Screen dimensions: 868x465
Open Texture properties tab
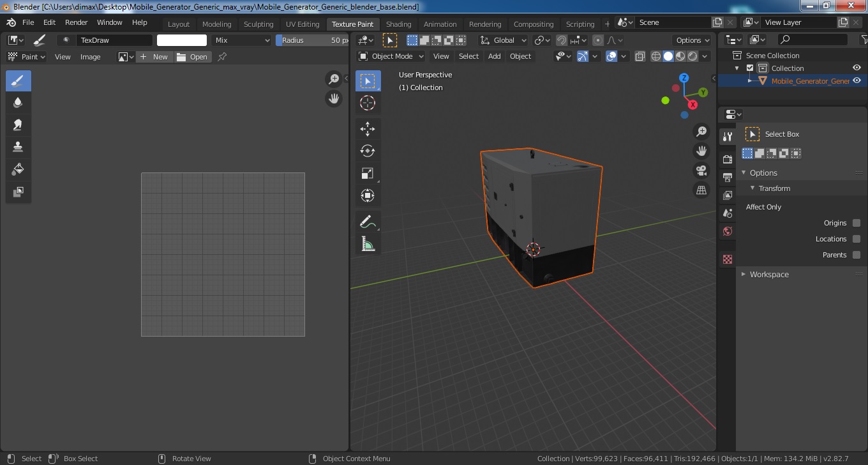727,259
